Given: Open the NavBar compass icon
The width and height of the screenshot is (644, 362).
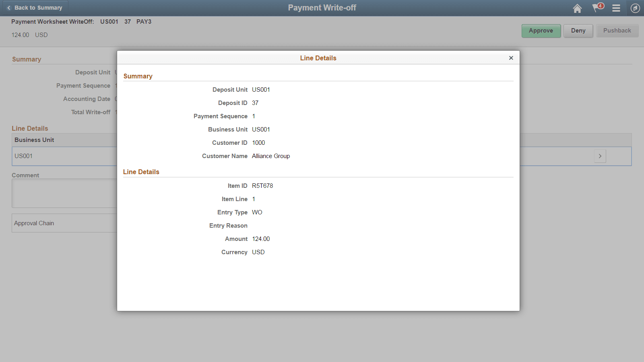Looking at the screenshot, I should 635,8.
